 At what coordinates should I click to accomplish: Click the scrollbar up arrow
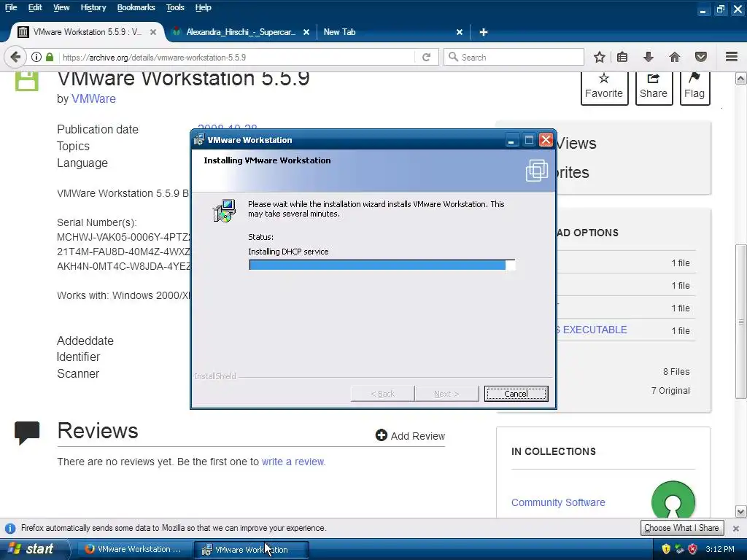point(741,79)
